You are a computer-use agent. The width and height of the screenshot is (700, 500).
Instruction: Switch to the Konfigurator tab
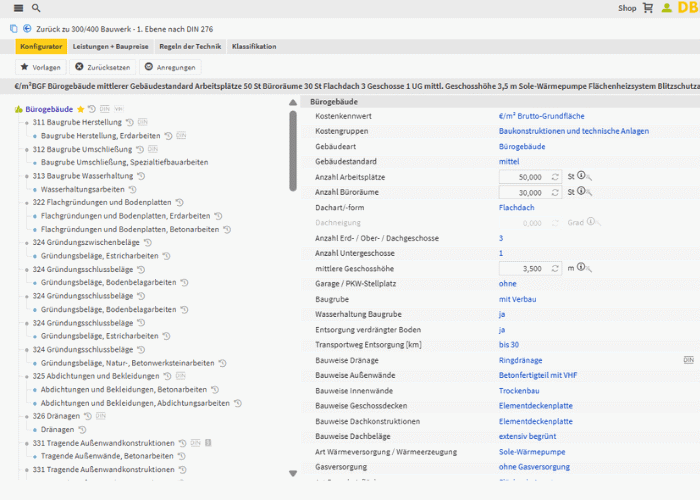click(41, 46)
